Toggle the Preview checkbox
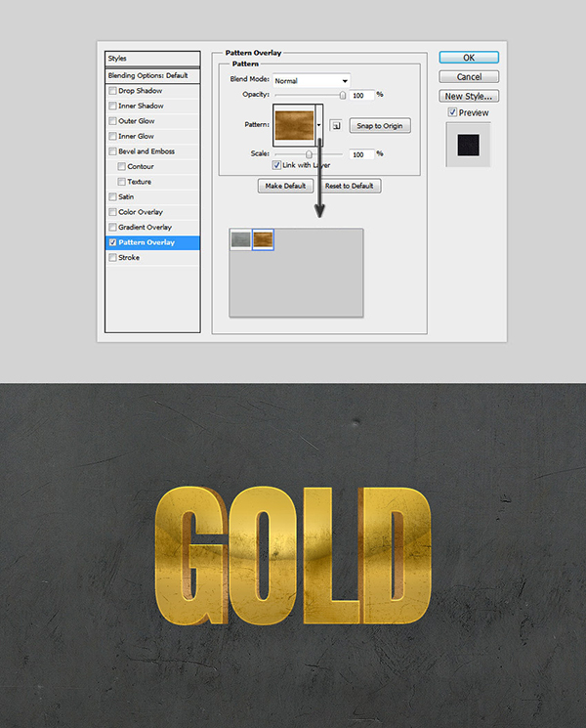Viewport: 586px width, 728px height. [x=451, y=113]
